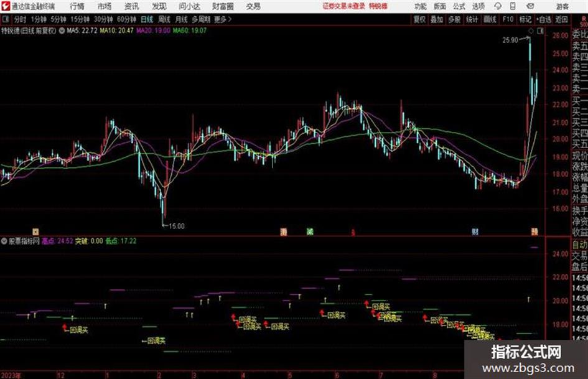Screen dimensions: 588x379
Task: Click the 画线 drawing tools button
Action: (x=490, y=19)
